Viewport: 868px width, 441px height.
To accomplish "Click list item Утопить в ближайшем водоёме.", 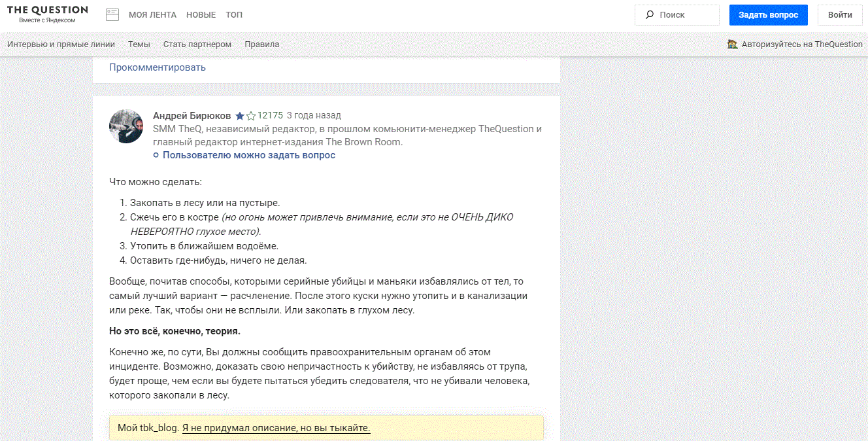I will click(x=205, y=246).
